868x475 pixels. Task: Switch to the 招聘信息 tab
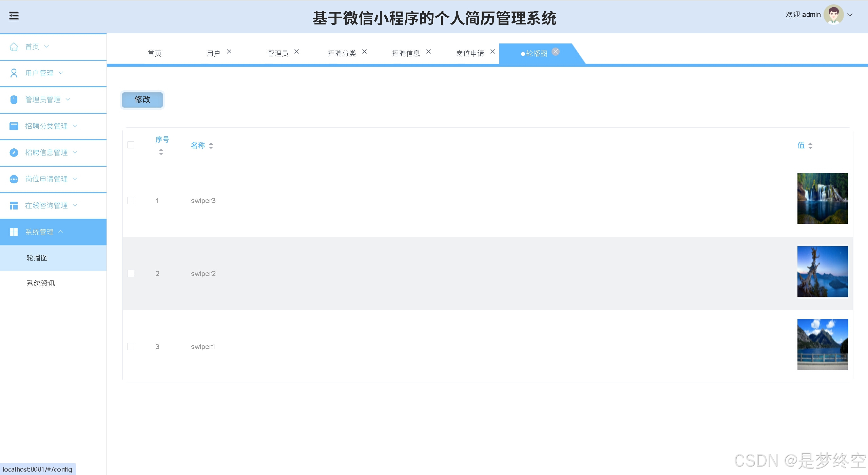(x=406, y=53)
